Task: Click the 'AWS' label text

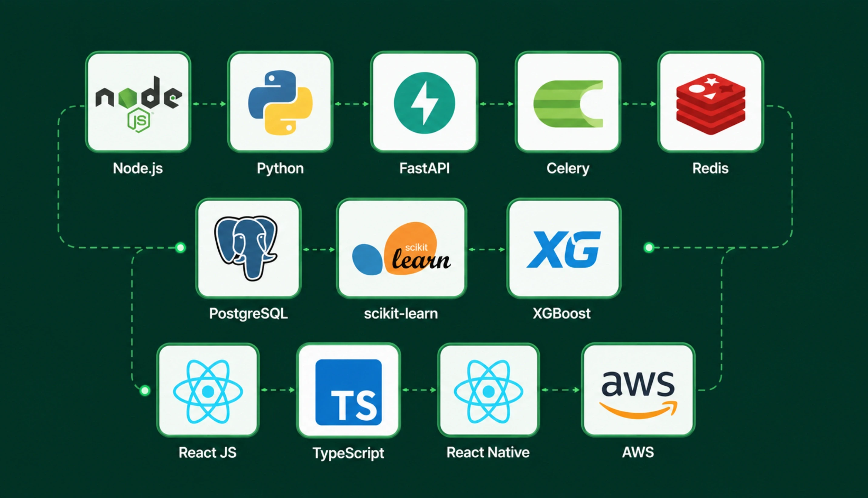Action: tap(638, 452)
